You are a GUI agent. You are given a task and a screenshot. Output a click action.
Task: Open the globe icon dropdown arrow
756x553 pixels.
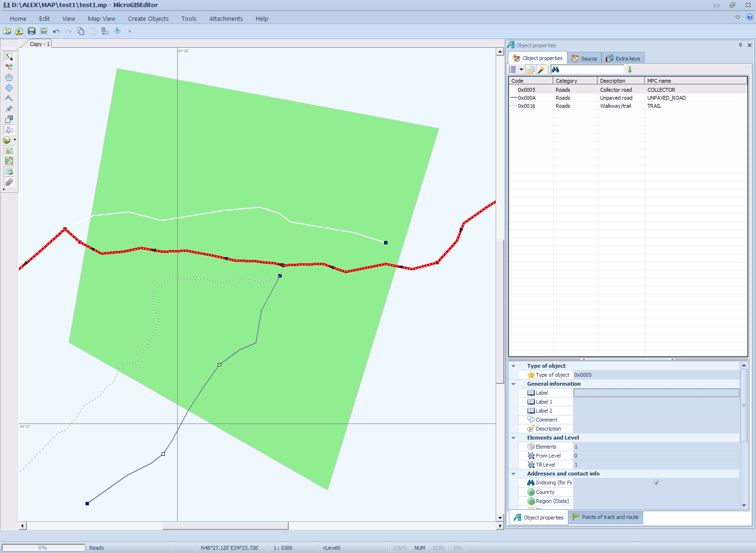[x=15, y=140]
